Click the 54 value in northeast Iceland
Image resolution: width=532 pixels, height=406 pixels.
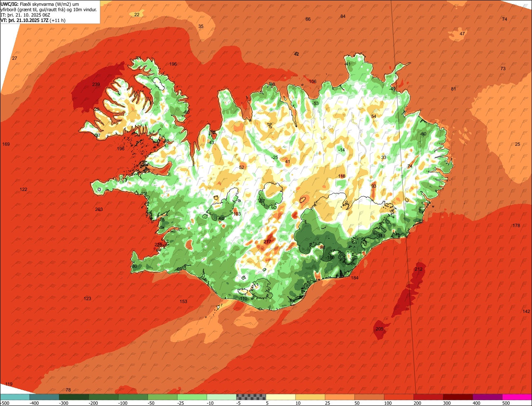click(374, 116)
